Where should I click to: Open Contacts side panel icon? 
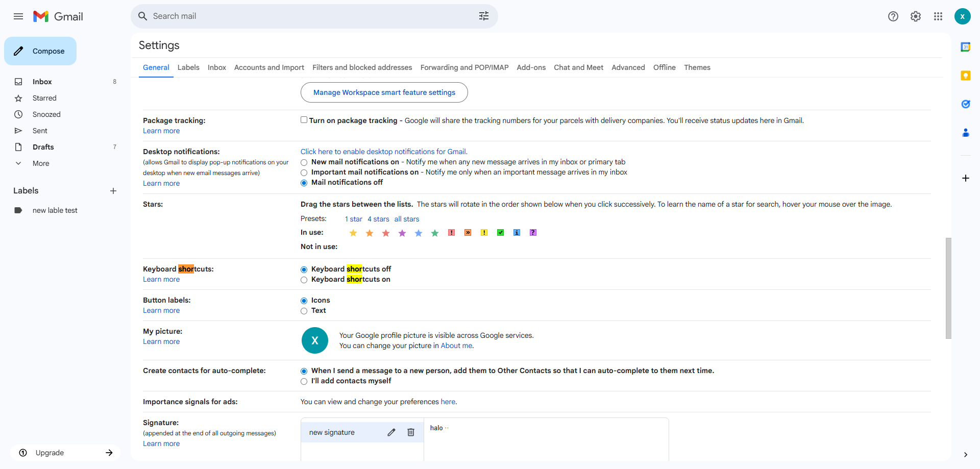coord(966,133)
